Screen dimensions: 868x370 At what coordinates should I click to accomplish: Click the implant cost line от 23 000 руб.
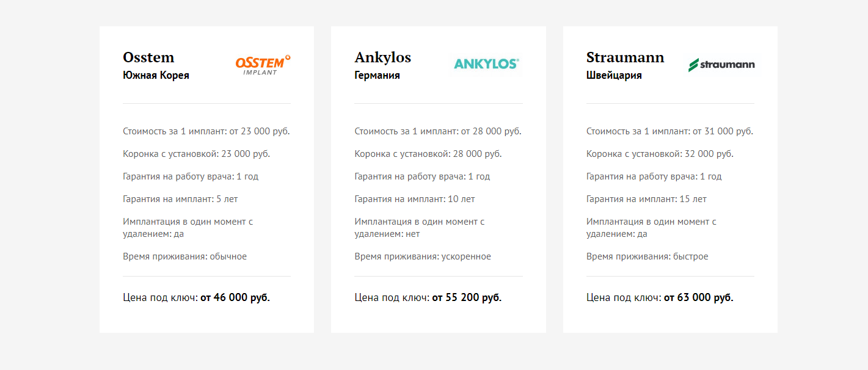point(206,131)
